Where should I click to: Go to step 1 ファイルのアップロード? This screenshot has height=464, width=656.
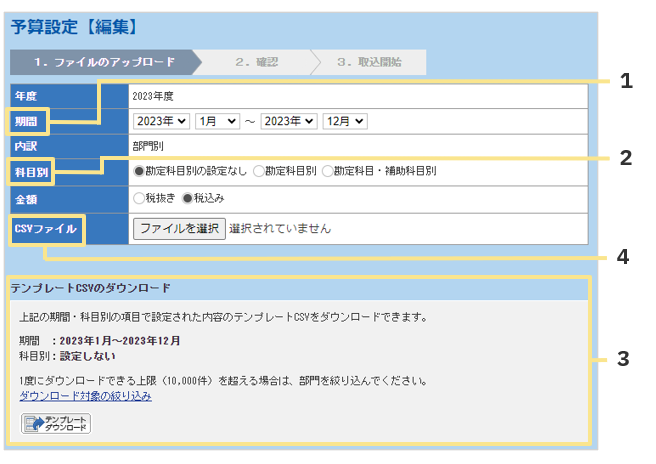(104, 62)
